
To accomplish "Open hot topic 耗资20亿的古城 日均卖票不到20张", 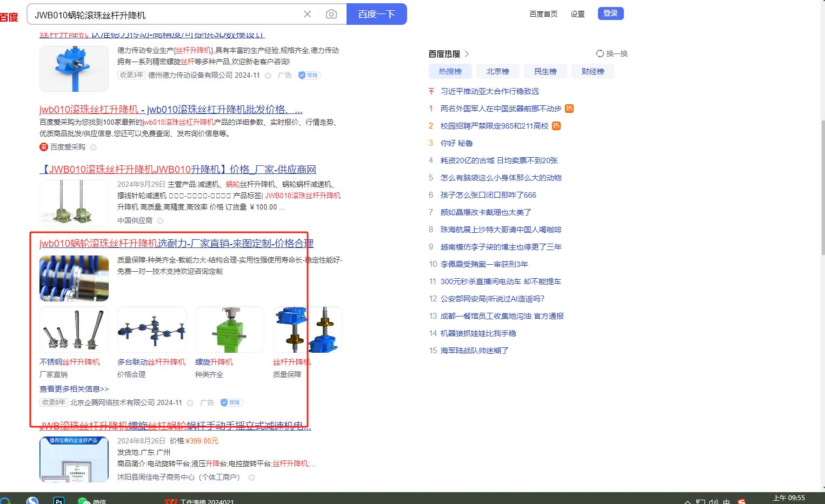I will click(500, 160).
